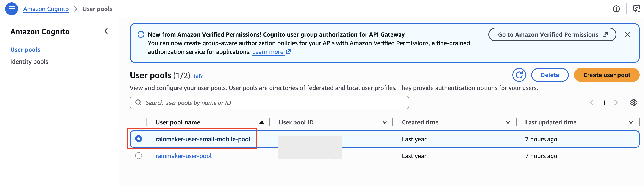Viewport: 644px width, 186px height.
Task: Click the Delete button
Action: (550, 75)
